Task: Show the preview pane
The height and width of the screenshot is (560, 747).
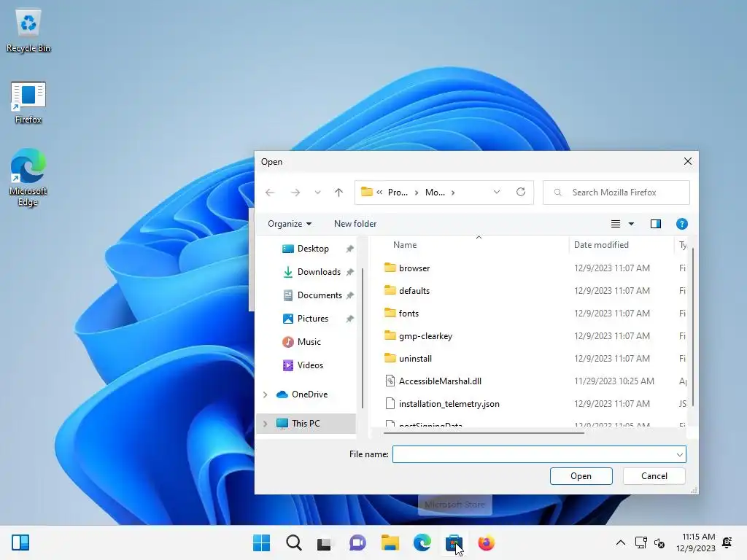Action: (x=656, y=224)
